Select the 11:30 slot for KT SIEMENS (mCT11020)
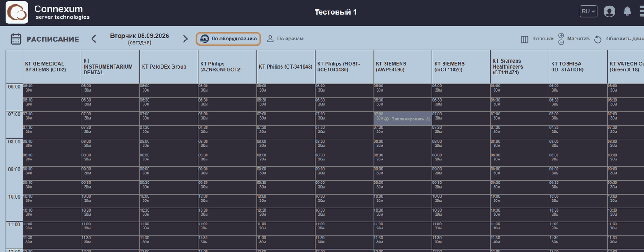This screenshot has height=252, width=644. 461,242
